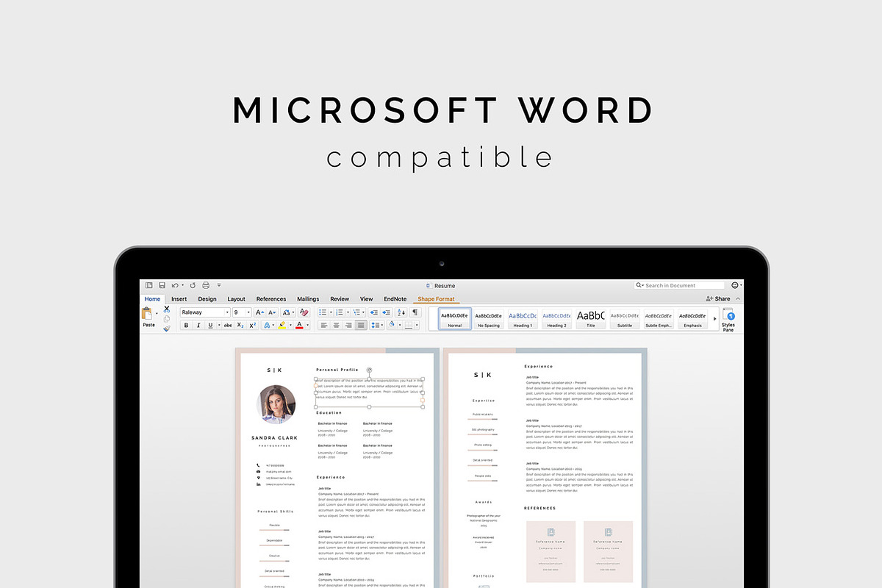This screenshot has width=882, height=588.
Task: Center align text
Action: 337,325
